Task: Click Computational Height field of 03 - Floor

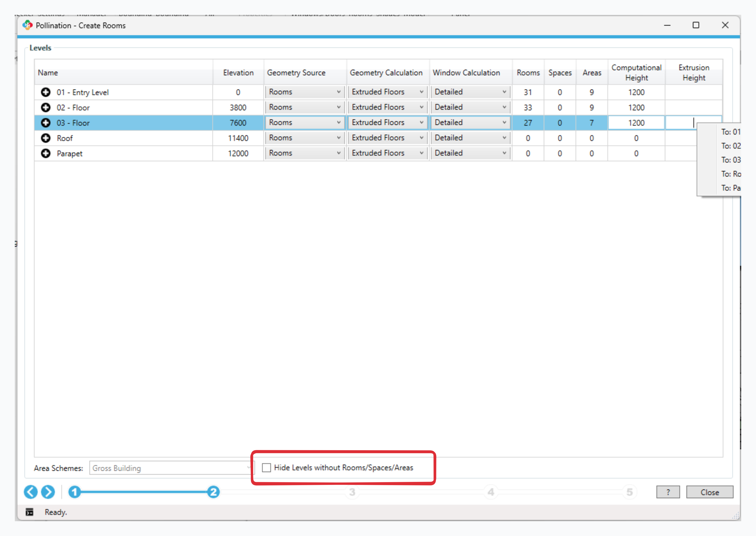Action: click(x=636, y=123)
